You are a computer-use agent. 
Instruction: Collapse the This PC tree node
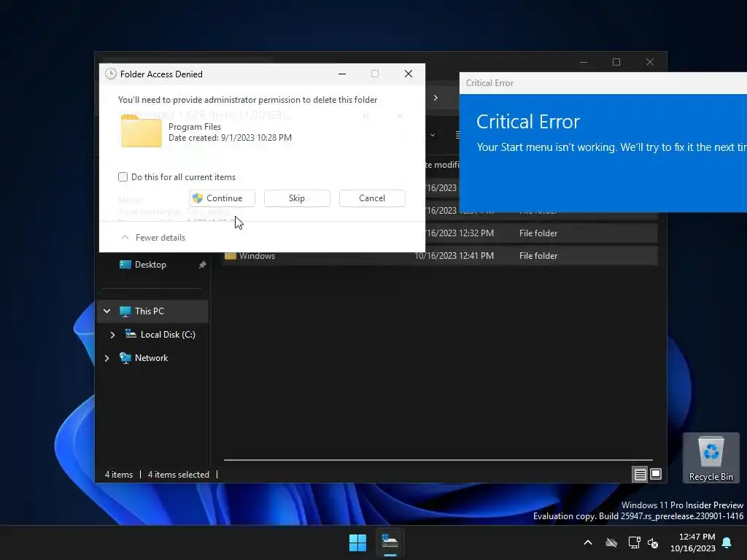click(107, 311)
